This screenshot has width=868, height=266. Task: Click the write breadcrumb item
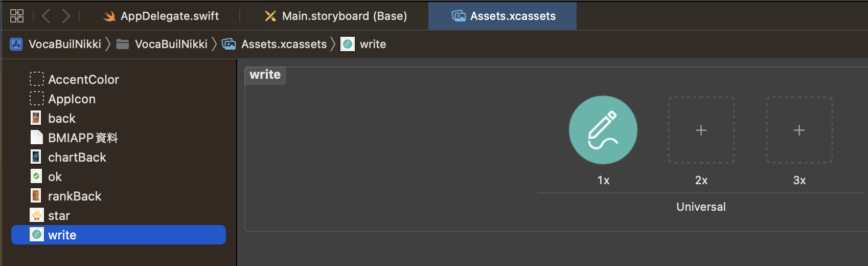coord(364,44)
